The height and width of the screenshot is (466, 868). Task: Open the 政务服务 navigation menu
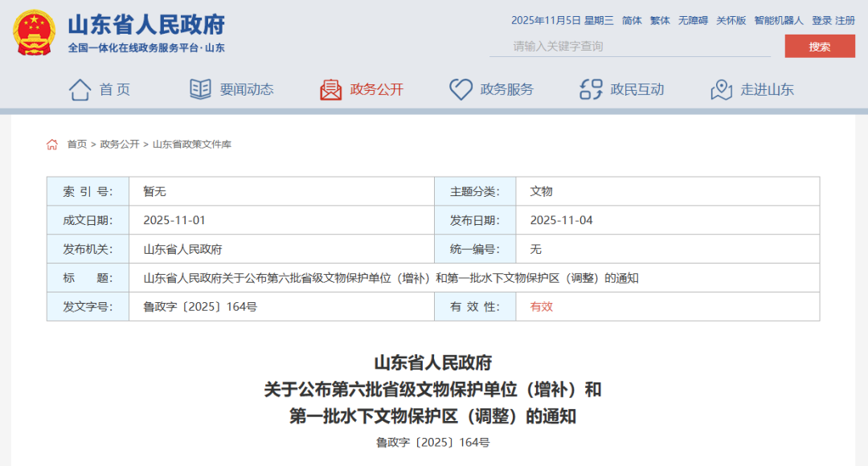click(506, 90)
